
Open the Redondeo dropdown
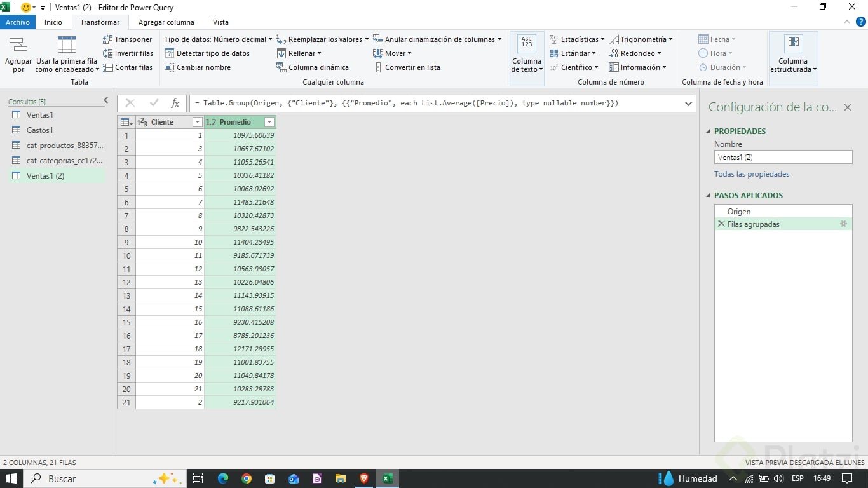pyautogui.click(x=635, y=53)
